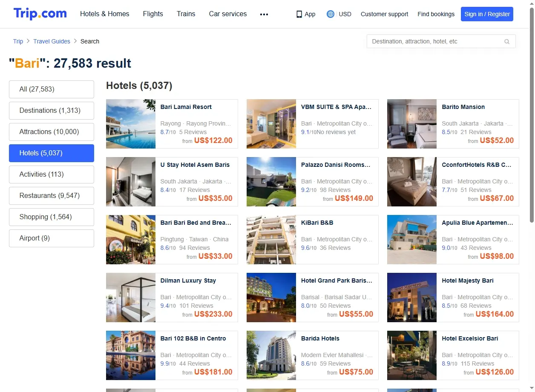Click US$149.00 price
Viewport: 535px width, 392px height.
tap(354, 198)
